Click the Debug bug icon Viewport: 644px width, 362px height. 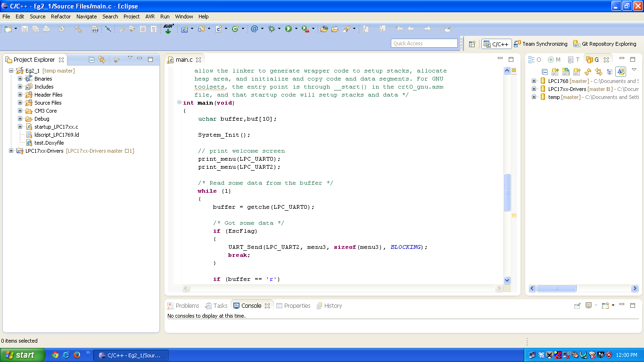point(271,29)
